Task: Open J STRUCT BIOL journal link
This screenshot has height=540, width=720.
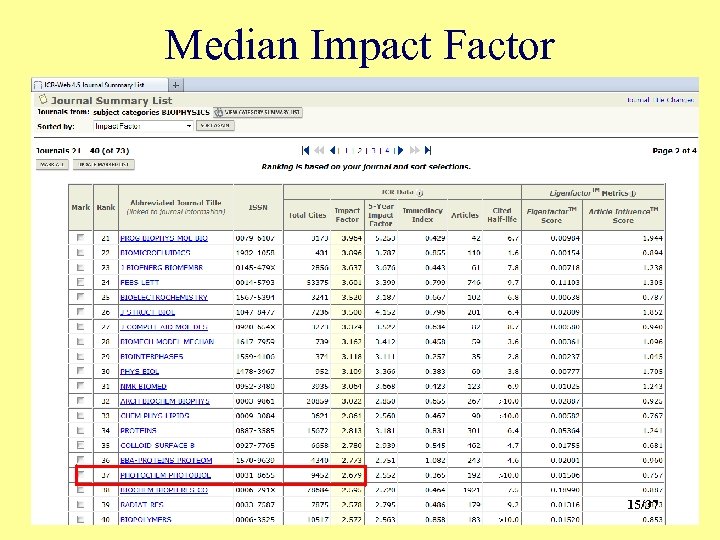Action: 147,312
